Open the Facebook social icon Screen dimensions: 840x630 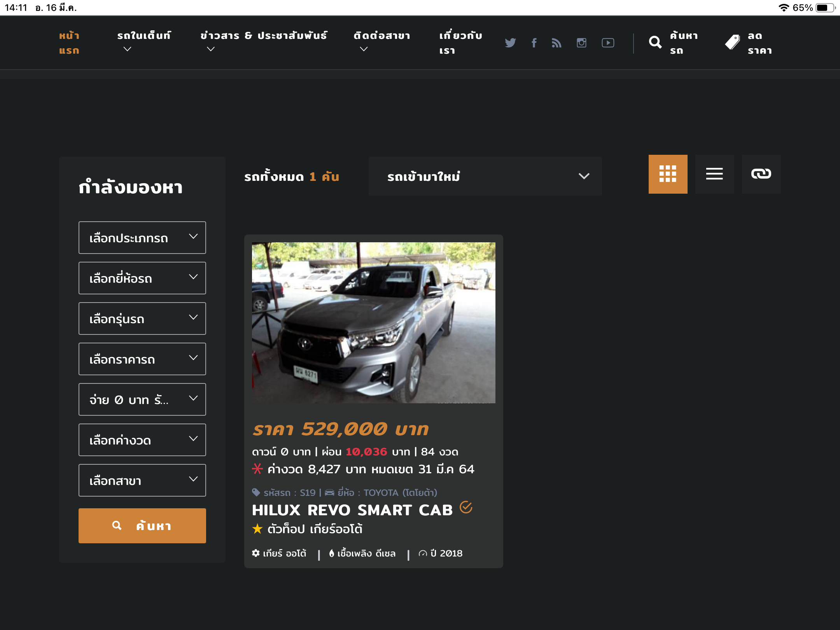534,43
